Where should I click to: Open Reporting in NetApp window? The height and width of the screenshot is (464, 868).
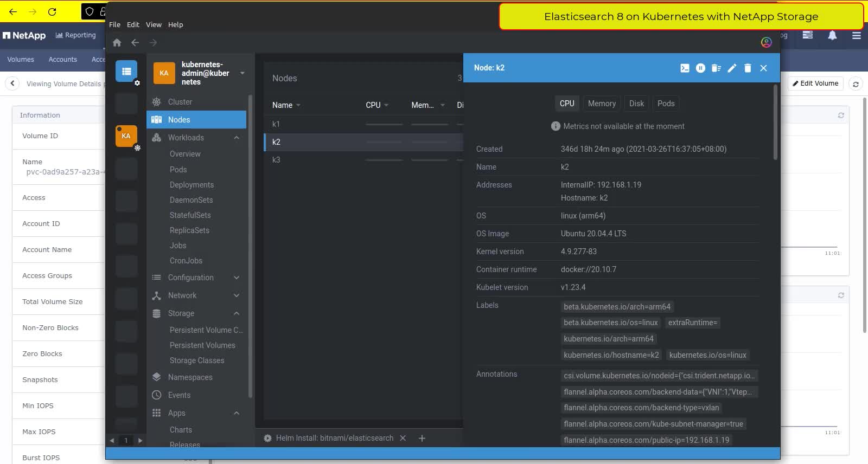(75, 35)
